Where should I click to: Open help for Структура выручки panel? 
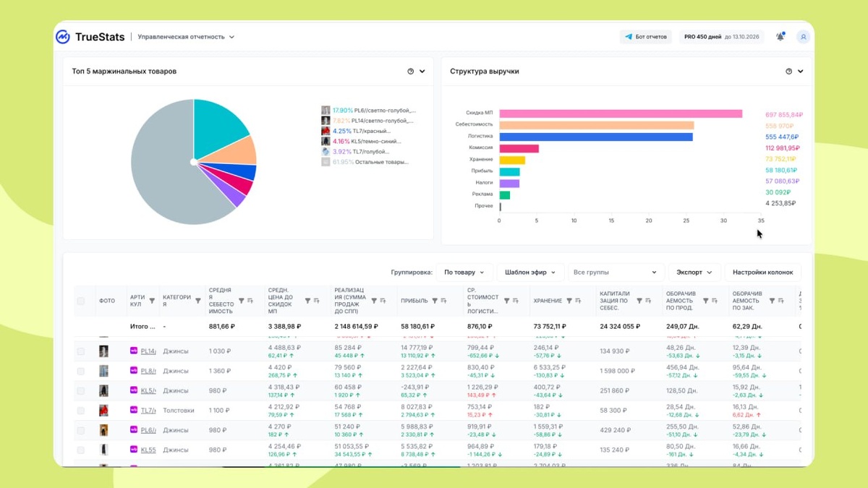789,72
